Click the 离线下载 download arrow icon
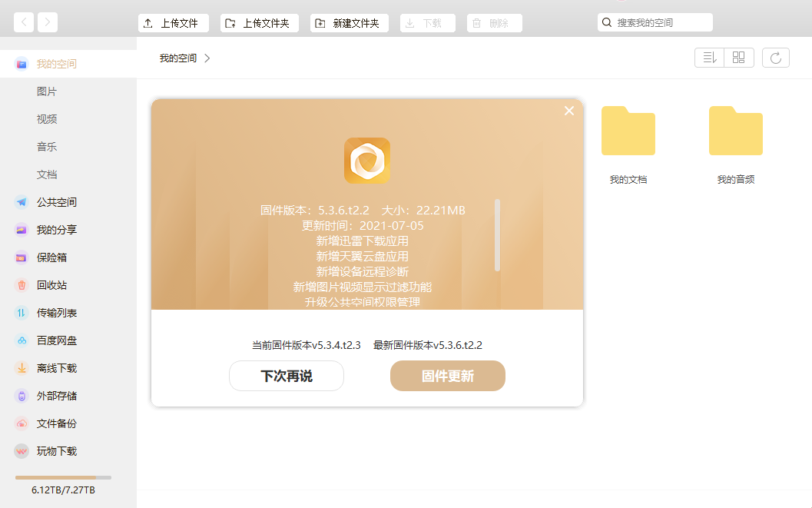 (22, 368)
